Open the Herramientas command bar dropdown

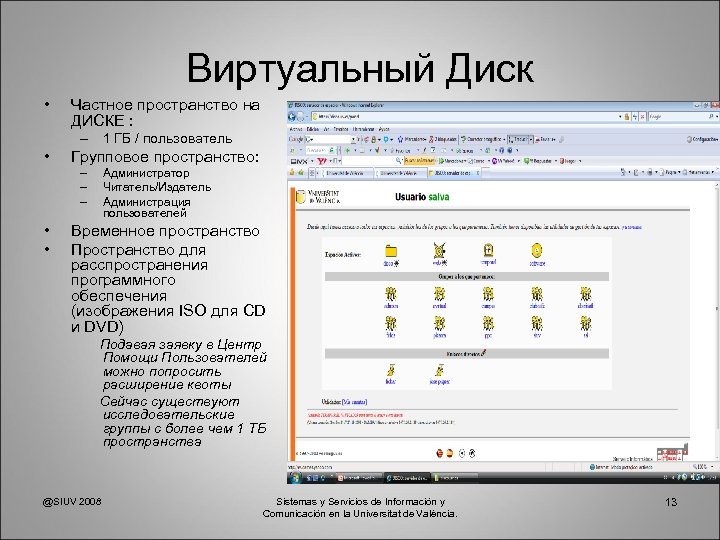click(698, 173)
